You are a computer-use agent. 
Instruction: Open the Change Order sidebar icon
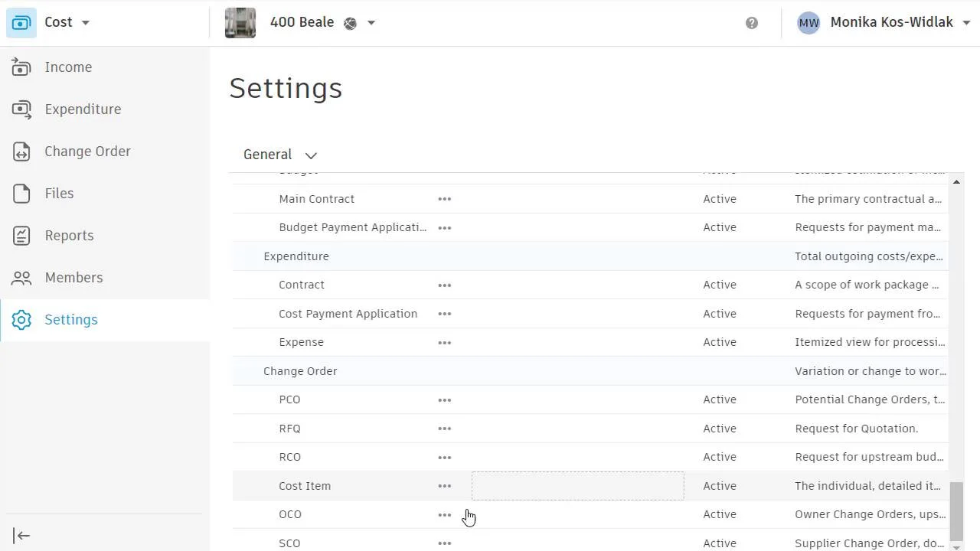click(21, 152)
